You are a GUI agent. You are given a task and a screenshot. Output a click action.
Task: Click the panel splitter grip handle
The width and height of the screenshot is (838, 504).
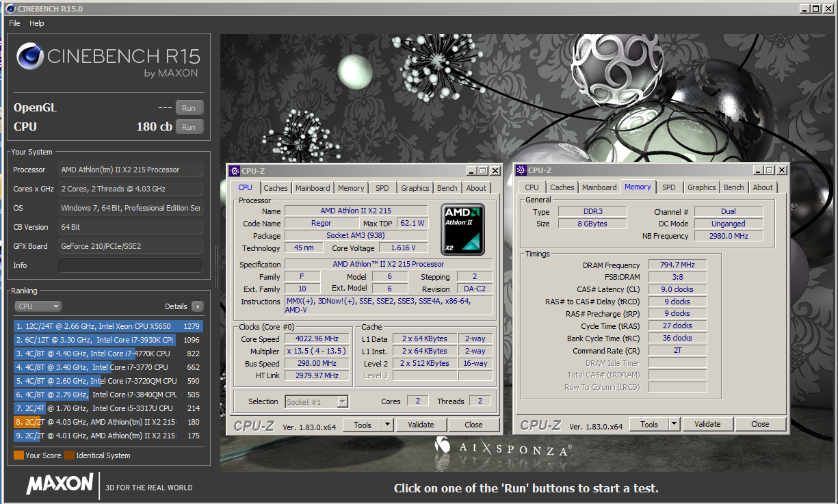[x=215, y=267]
